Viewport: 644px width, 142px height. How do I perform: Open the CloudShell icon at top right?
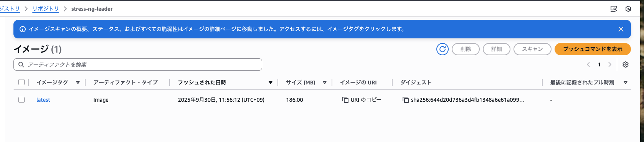[614, 9]
